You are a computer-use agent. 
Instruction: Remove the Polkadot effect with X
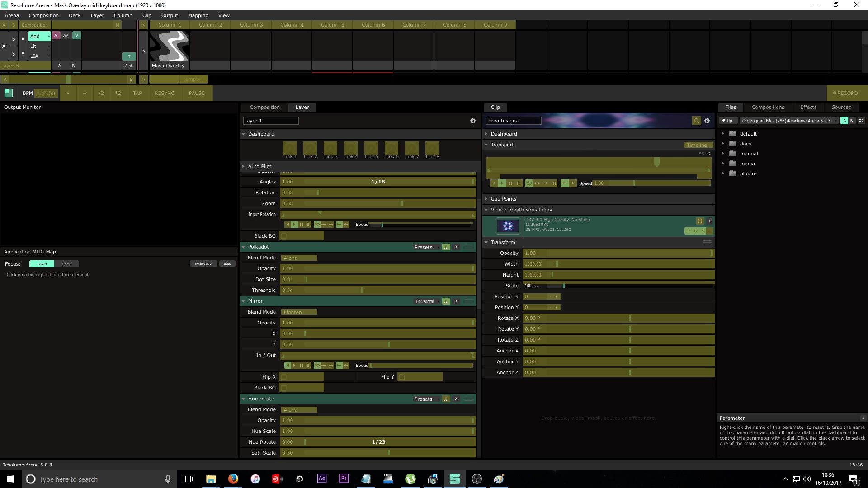[x=456, y=247]
